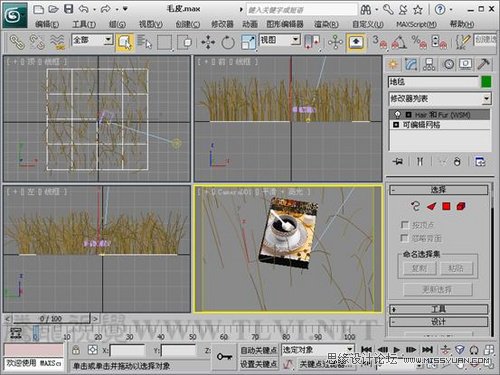The image size is (500, 375).
Task: Choose Rectangular Selection Region tool
Action: tap(165, 42)
